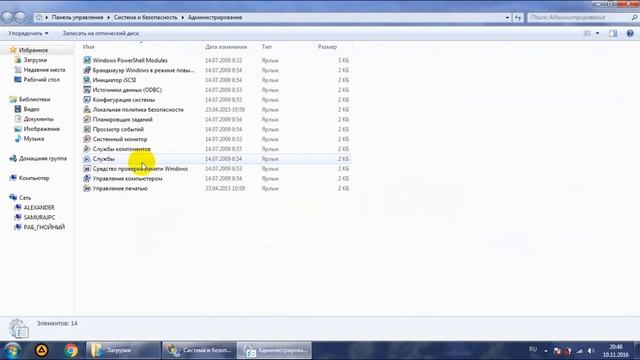The height and width of the screenshot is (360, 640).
Task: Click the back navigation arrow
Action: [x=7, y=18]
